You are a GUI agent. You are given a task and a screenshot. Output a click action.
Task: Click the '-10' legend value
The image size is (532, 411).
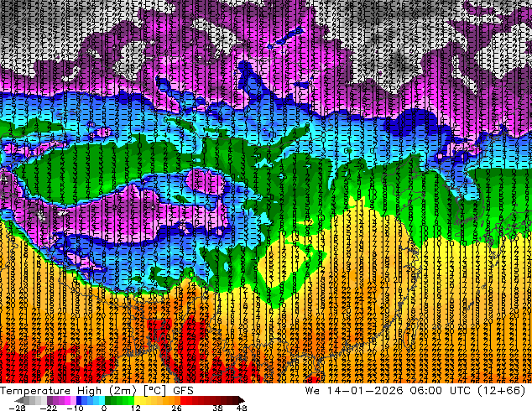click(x=75, y=408)
